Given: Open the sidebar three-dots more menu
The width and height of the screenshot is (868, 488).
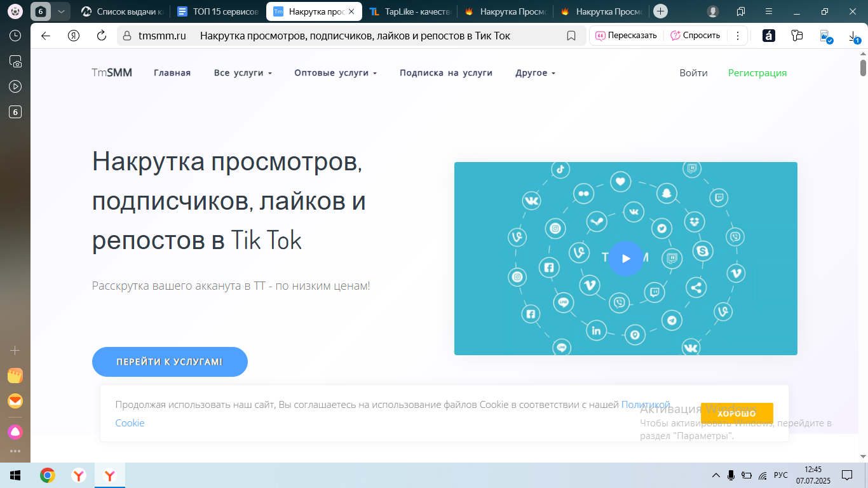Looking at the screenshot, I should coord(15,451).
